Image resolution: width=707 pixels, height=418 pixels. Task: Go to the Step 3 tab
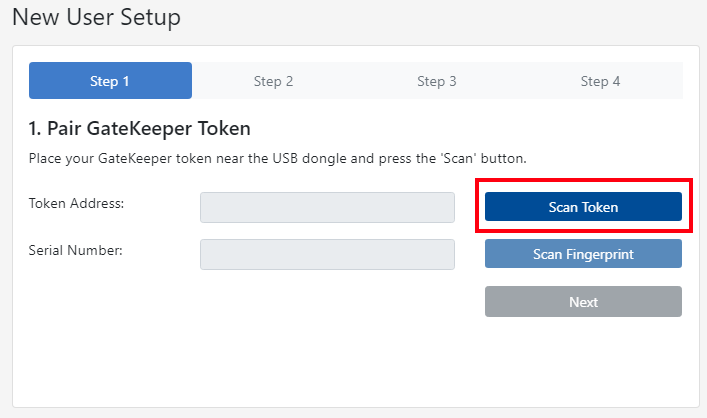(x=437, y=81)
